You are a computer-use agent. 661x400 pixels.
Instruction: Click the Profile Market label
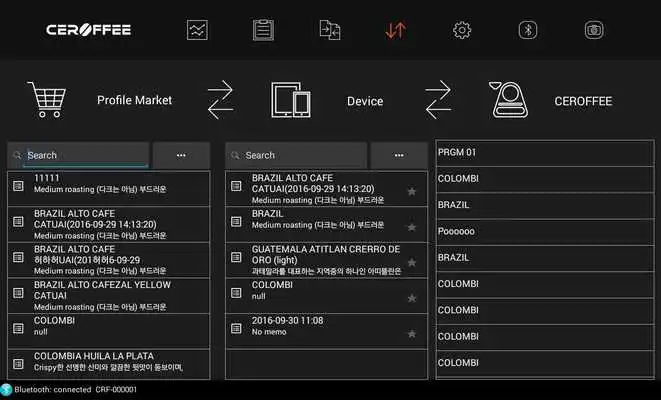134,100
